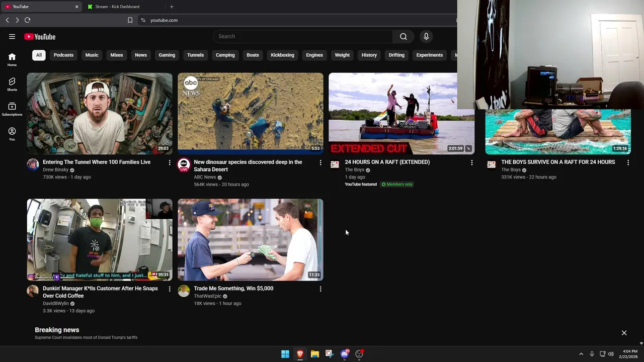Close the YouTube browser tab

pyautogui.click(x=77, y=7)
